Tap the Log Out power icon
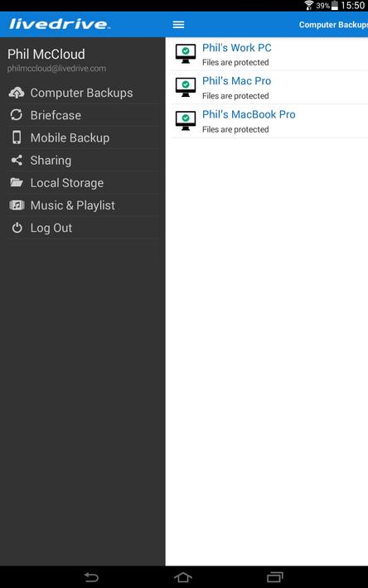This screenshot has width=368, height=588. click(x=17, y=228)
